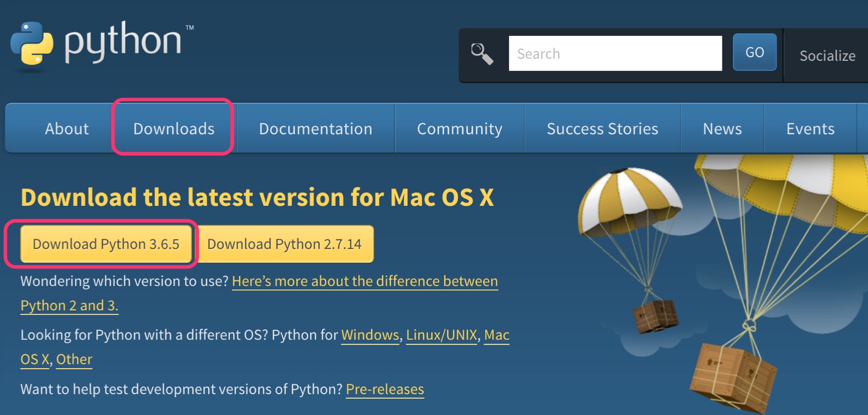
Task: Open the About navigation menu
Action: click(67, 129)
